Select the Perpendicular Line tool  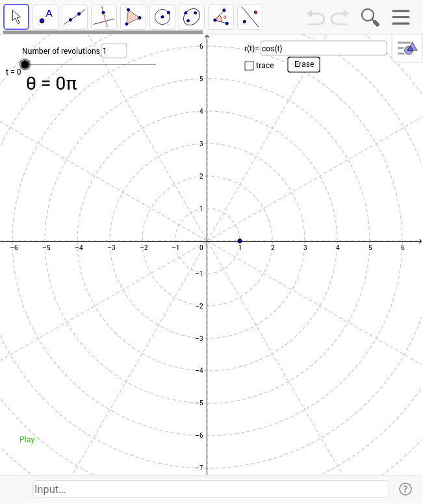point(104,17)
